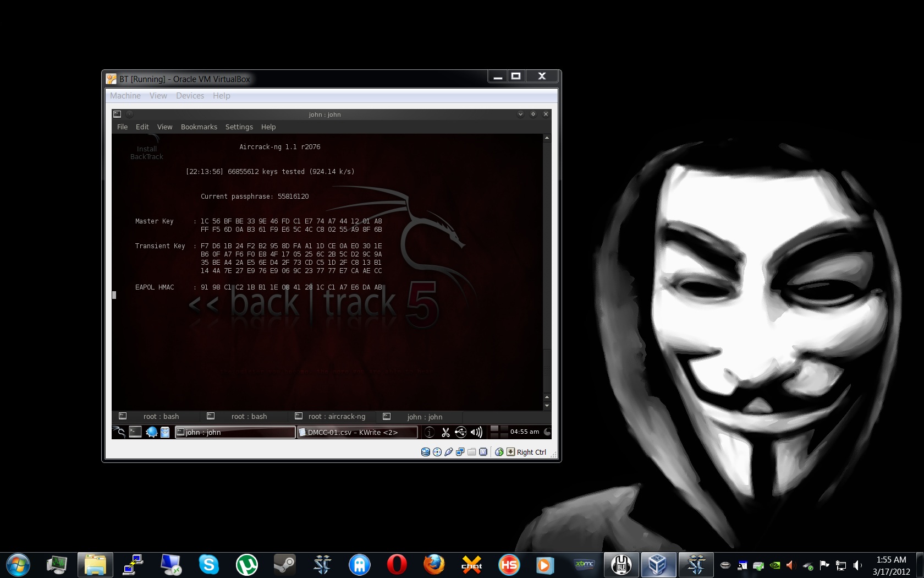Launch Firefox from the taskbar

point(434,565)
